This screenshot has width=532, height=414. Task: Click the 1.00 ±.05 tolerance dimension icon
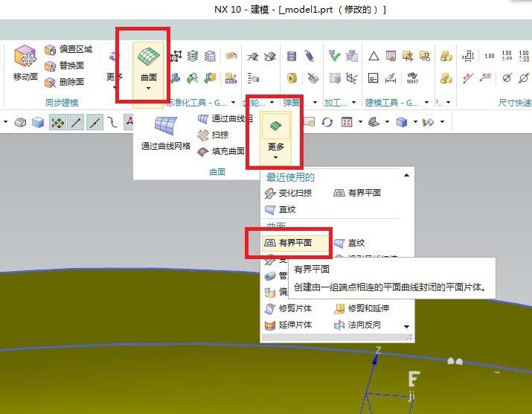[507, 55]
